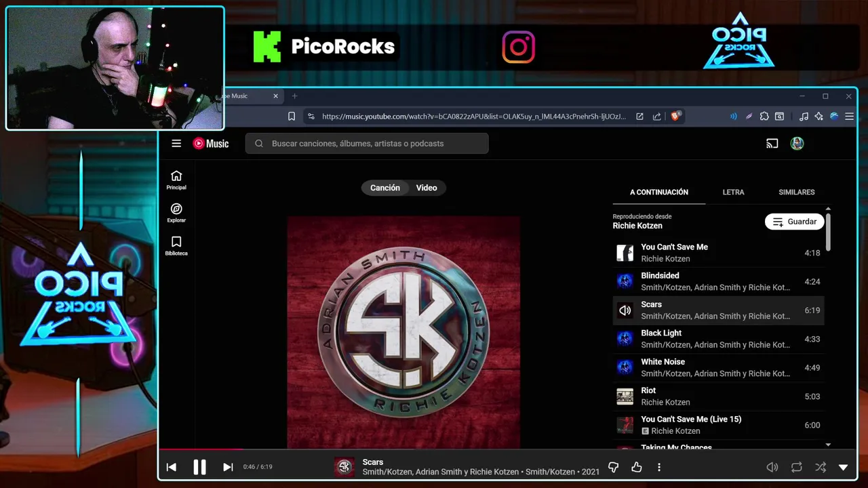Open the YouTube Music hamburger menu
Viewport: 868px width, 488px height.
176,143
